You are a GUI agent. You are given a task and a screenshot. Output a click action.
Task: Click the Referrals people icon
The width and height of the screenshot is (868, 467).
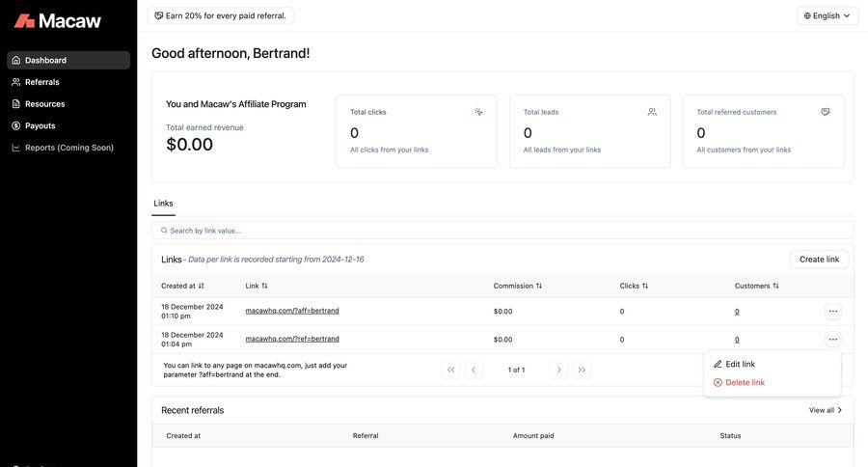pyautogui.click(x=16, y=82)
